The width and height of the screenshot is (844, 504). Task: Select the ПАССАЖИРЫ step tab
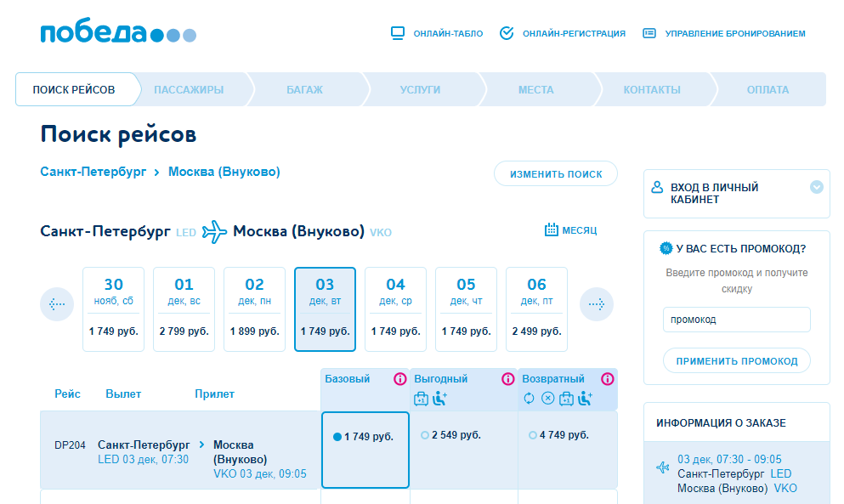click(189, 89)
